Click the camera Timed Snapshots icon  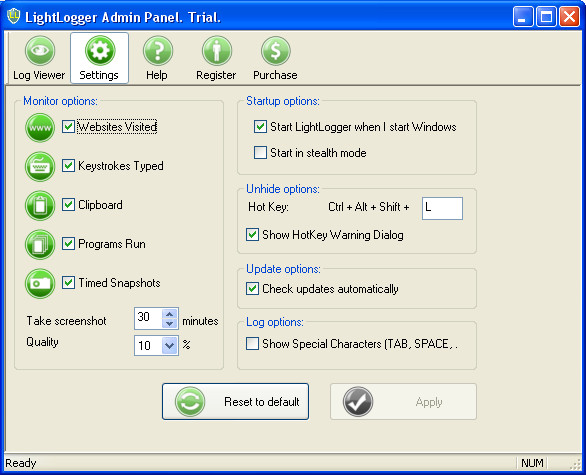40,283
